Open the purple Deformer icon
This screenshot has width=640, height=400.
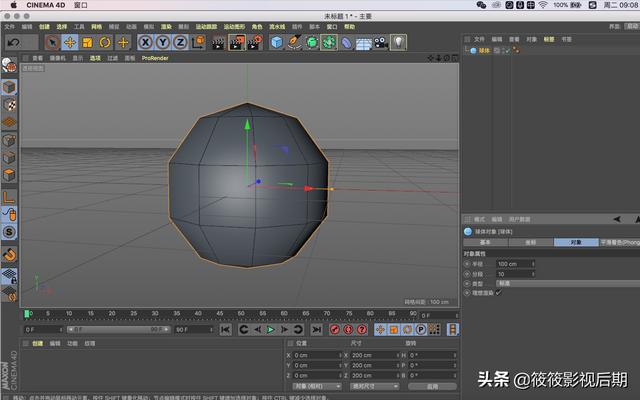click(346, 42)
